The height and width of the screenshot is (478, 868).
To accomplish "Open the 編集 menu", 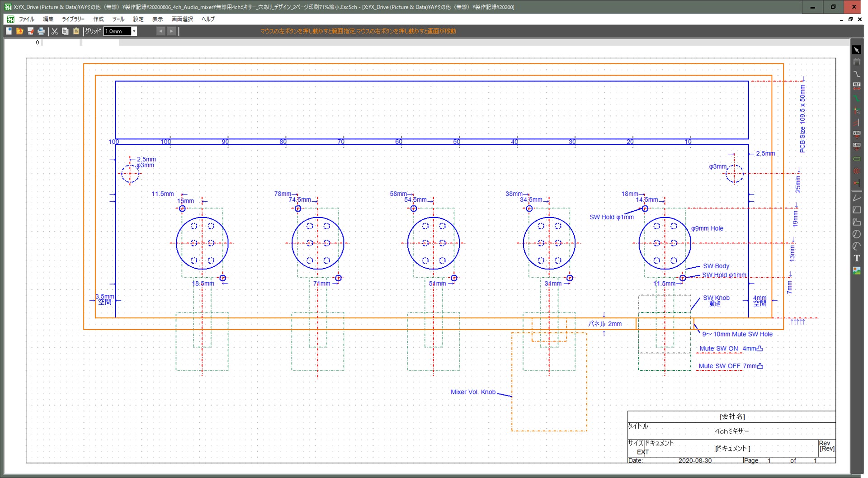I will (x=48, y=19).
